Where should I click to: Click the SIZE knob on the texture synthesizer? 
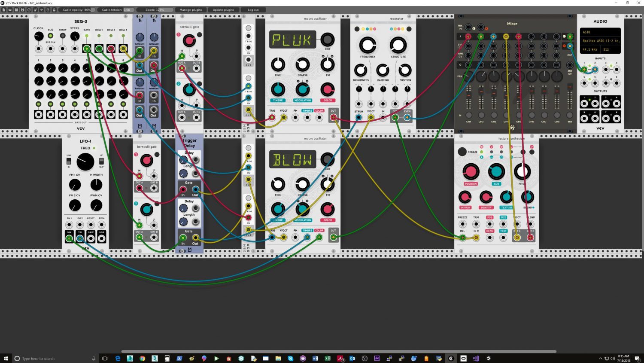tap(496, 171)
